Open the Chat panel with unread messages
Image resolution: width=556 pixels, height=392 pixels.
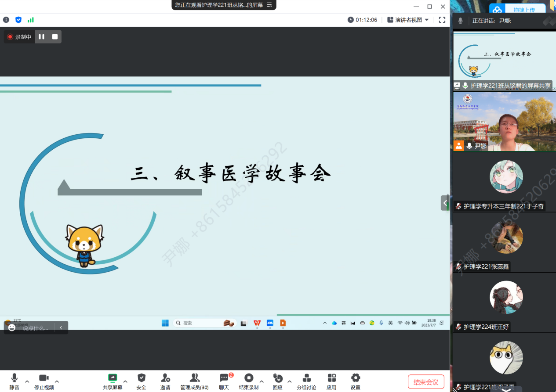click(x=224, y=378)
